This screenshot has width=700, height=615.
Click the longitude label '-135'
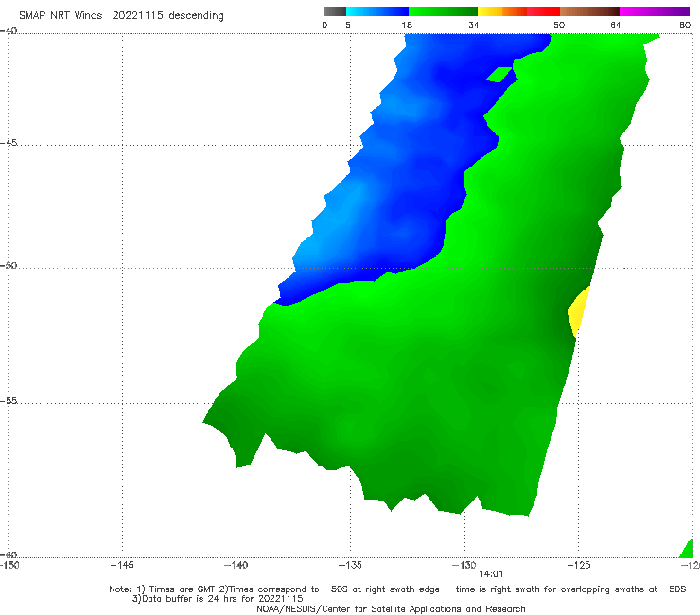[x=350, y=565]
